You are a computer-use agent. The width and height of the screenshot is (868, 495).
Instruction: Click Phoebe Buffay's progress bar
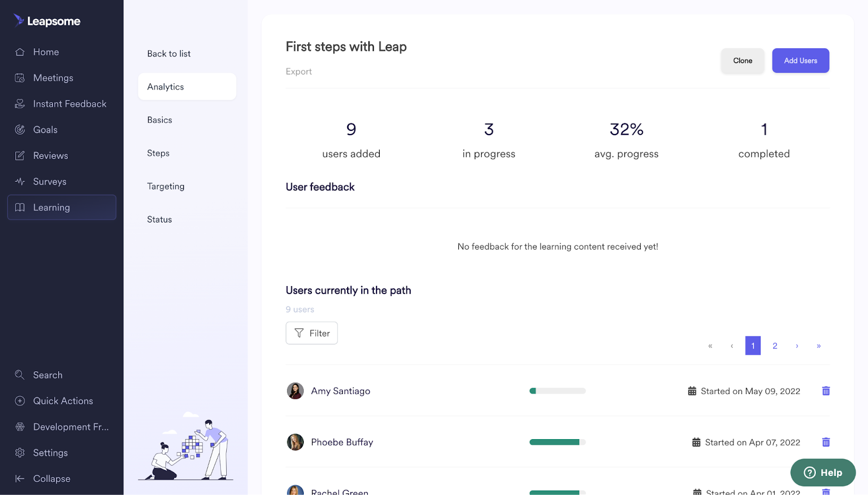(x=557, y=442)
